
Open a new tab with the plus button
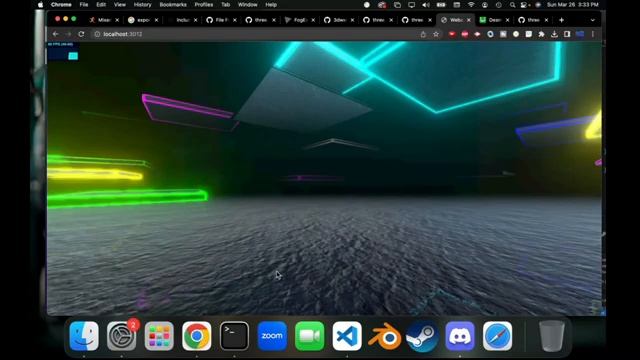pyautogui.click(x=561, y=20)
